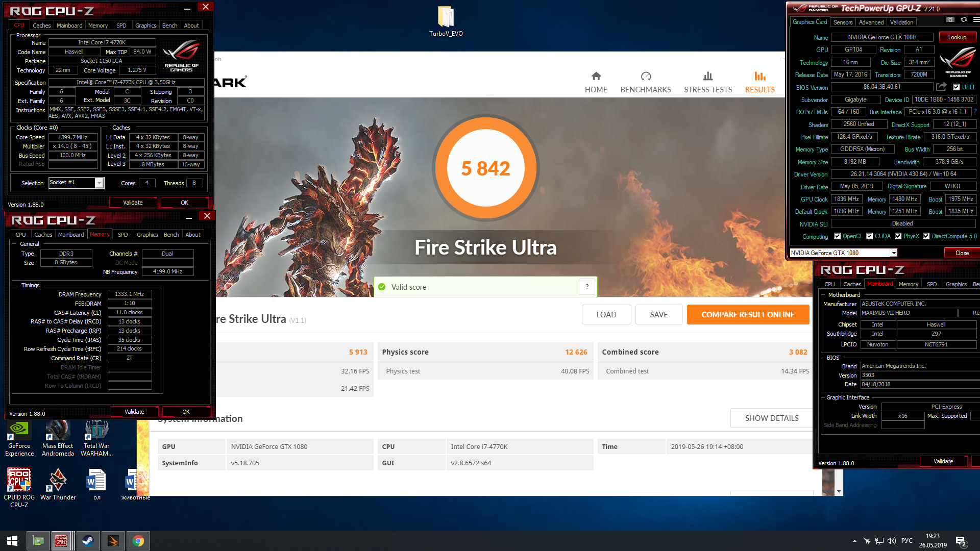Click OK in Memory CPU-Z window
This screenshot has width=980, height=551.
click(x=186, y=412)
